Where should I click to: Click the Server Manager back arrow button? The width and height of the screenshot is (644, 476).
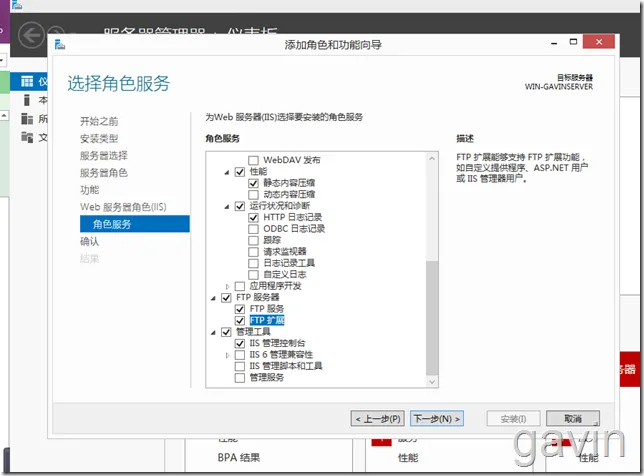[31, 36]
